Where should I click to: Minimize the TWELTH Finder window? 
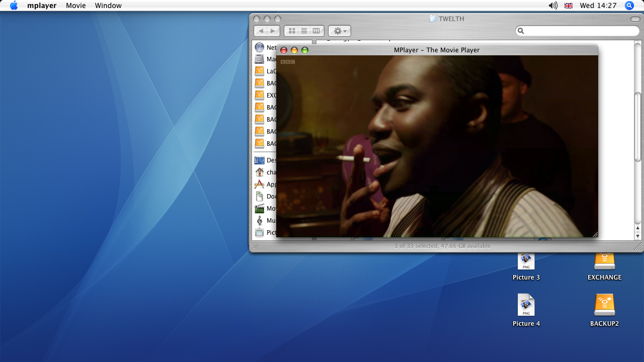point(267,19)
